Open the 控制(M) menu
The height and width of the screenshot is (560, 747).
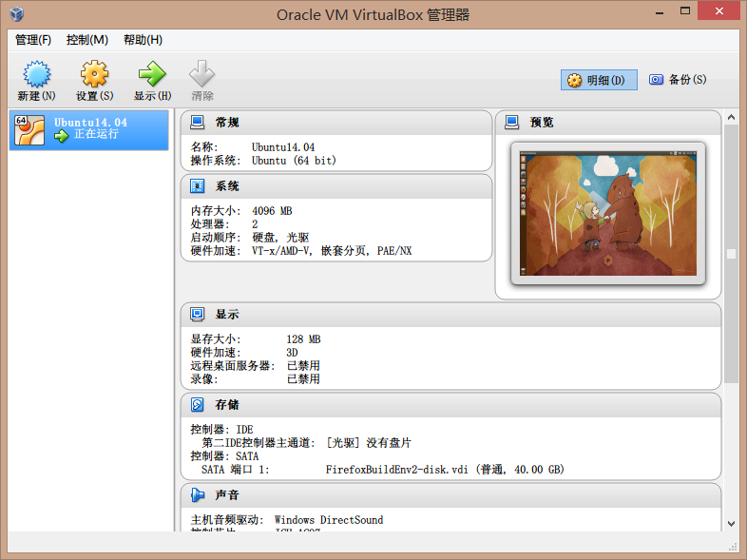pos(87,40)
